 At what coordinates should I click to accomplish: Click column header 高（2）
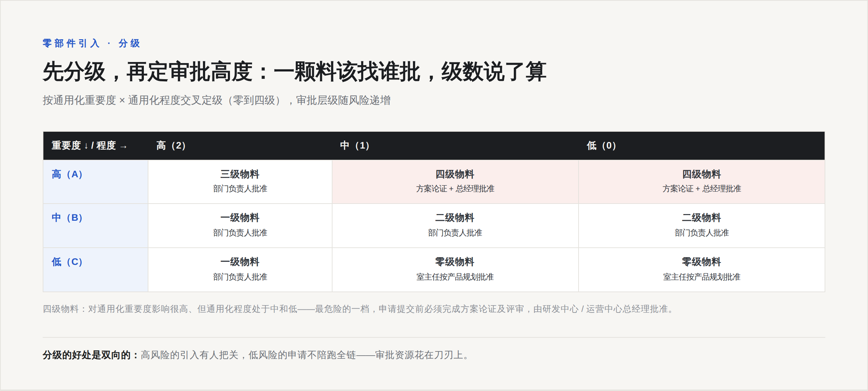click(x=240, y=146)
